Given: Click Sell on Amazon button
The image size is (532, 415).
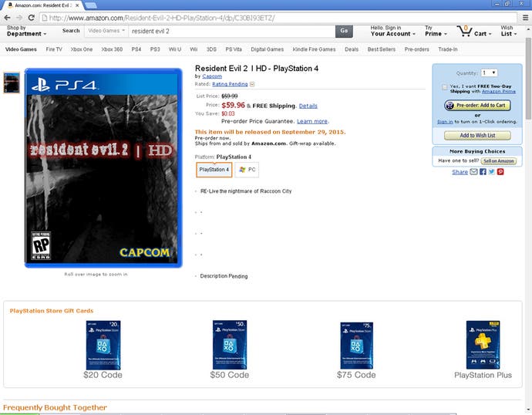Looking at the screenshot, I should tap(498, 161).
